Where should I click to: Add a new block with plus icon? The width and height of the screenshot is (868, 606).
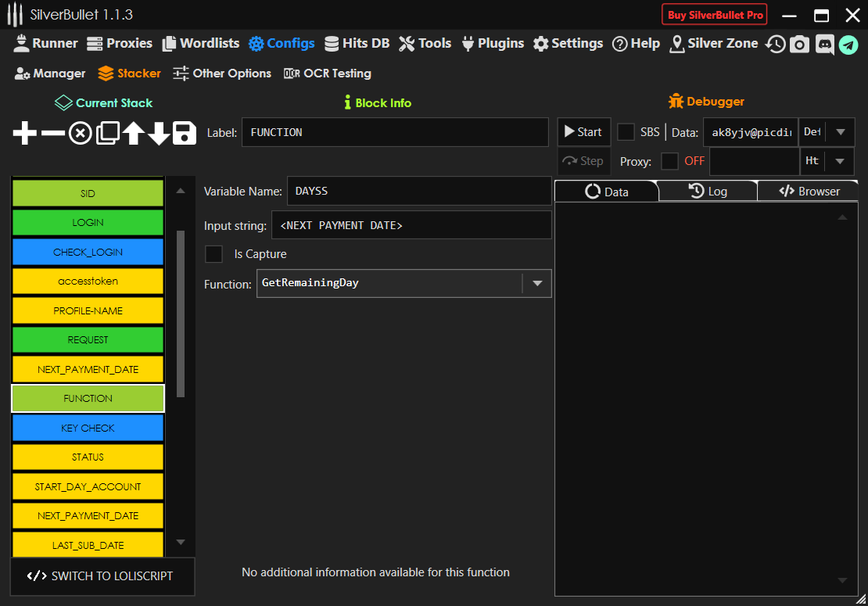click(x=24, y=134)
